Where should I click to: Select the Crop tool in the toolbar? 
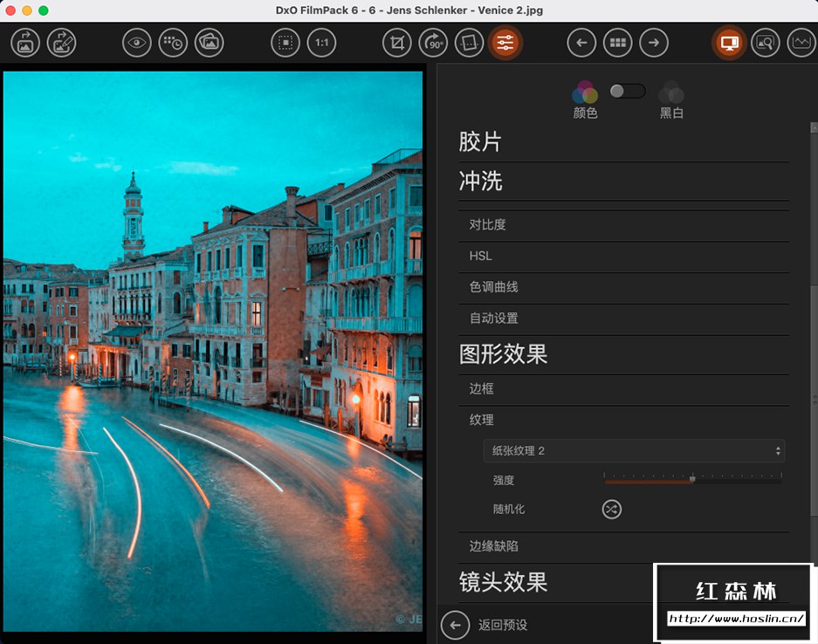click(x=395, y=42)
